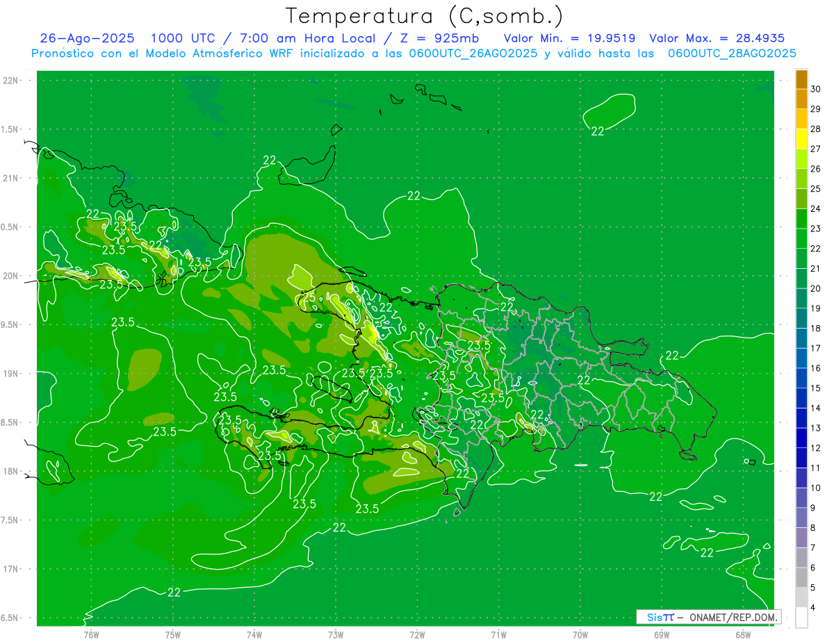
Task: Click the color scale label "4"
Action: 814,607
